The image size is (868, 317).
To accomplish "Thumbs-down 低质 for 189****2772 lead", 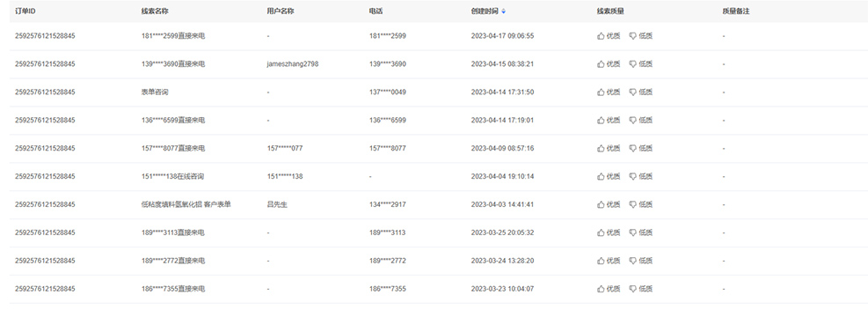I will [641, 261].
